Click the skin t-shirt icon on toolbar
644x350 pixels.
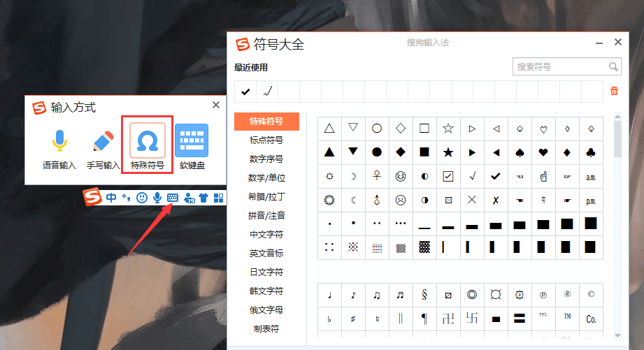coord(203,198)
